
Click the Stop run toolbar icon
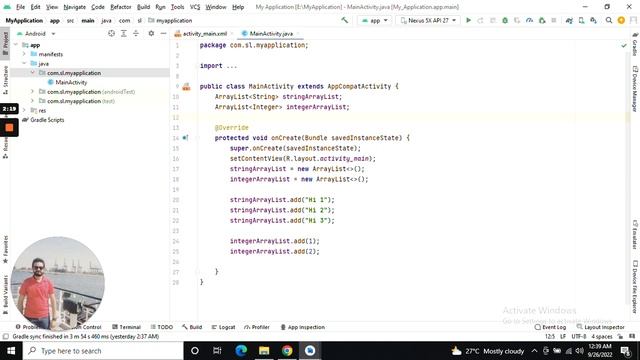(554, 20)
